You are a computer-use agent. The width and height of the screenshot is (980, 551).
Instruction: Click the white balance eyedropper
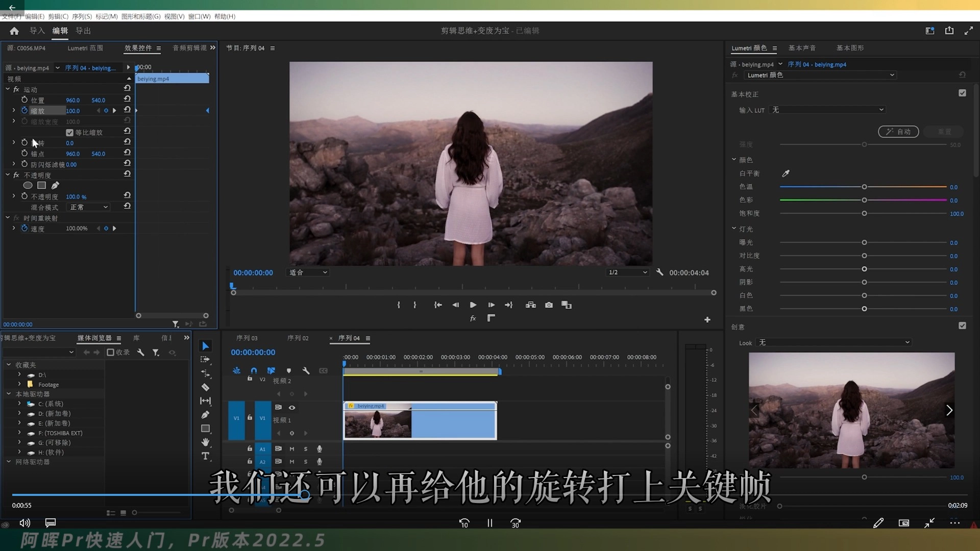click(x=786, y=173)
